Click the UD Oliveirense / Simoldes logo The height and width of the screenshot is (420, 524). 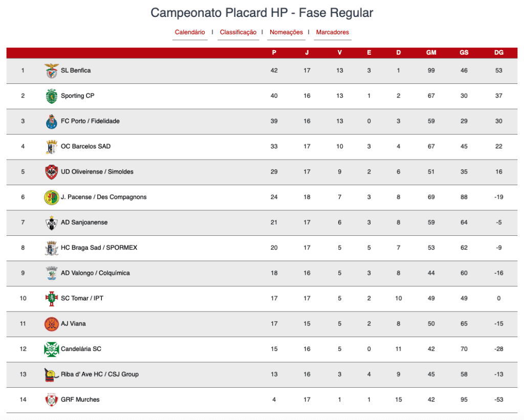(52, 172)
